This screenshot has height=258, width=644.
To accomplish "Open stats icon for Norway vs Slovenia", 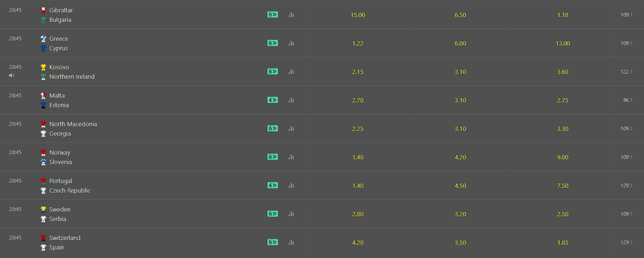I will 291,157.
